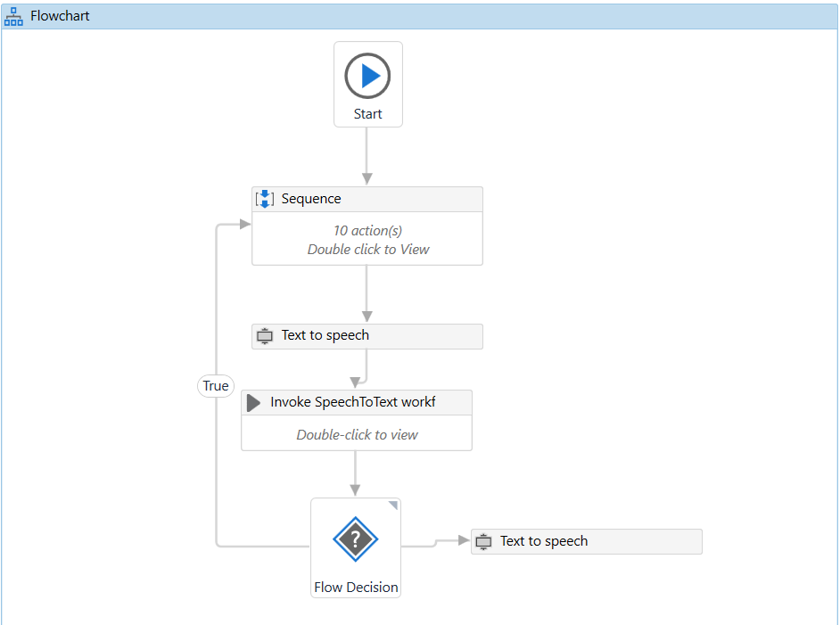This screenshot has width=840, height=625.
Task: Select the connector arrow from Start to Sequence
Action: tap(366, 156)
